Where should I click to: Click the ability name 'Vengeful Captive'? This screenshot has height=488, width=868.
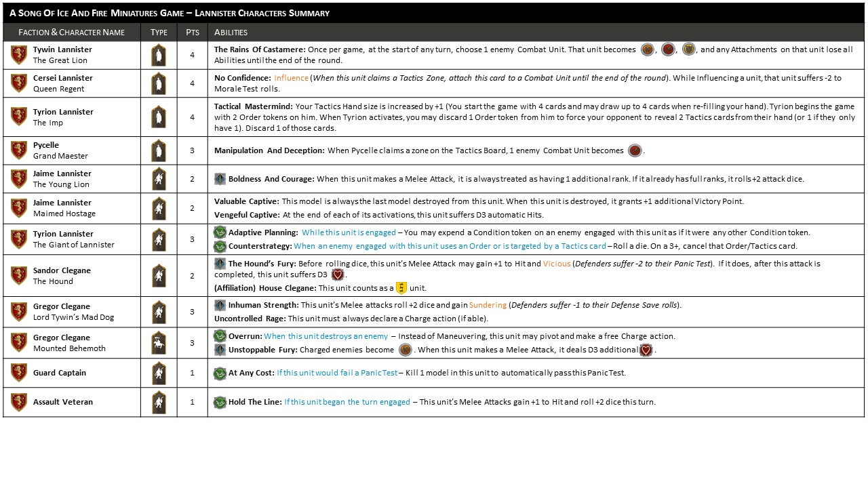[x=247, y=215]
